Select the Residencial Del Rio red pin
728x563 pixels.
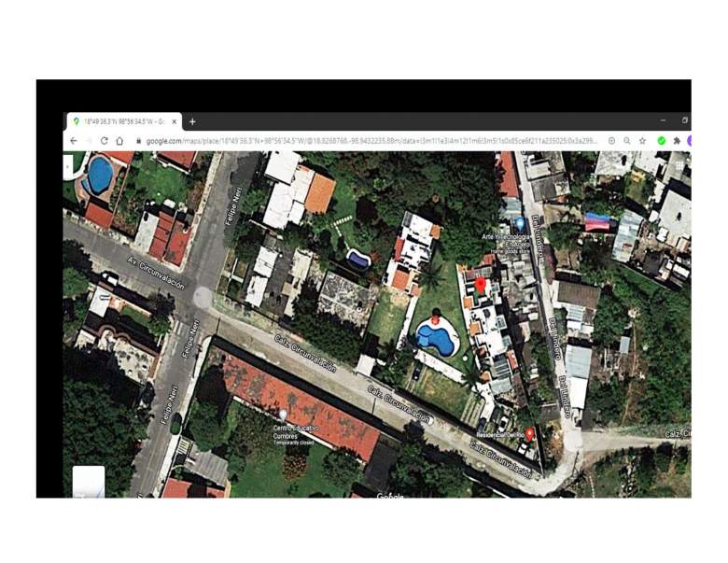[x=529, y=435]
